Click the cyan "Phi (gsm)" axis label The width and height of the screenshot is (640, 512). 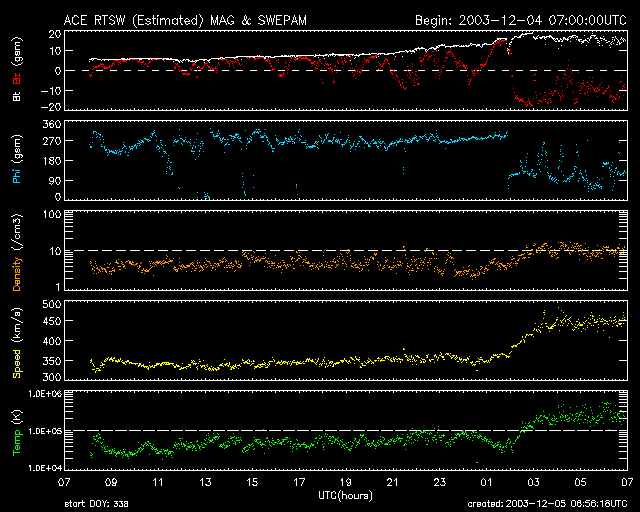[x=17, y=159]
